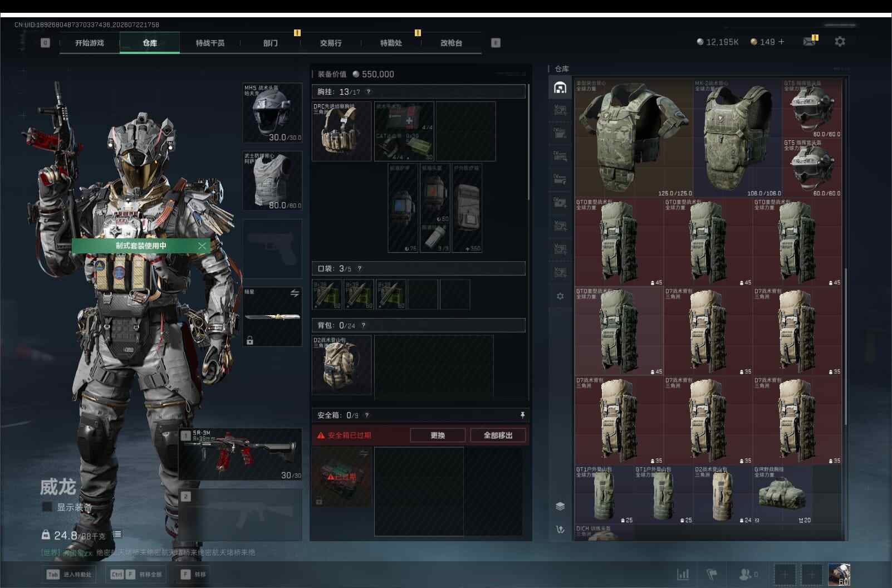Click the 更换 safe box button
892x588 pixels.
coord(438,435)
